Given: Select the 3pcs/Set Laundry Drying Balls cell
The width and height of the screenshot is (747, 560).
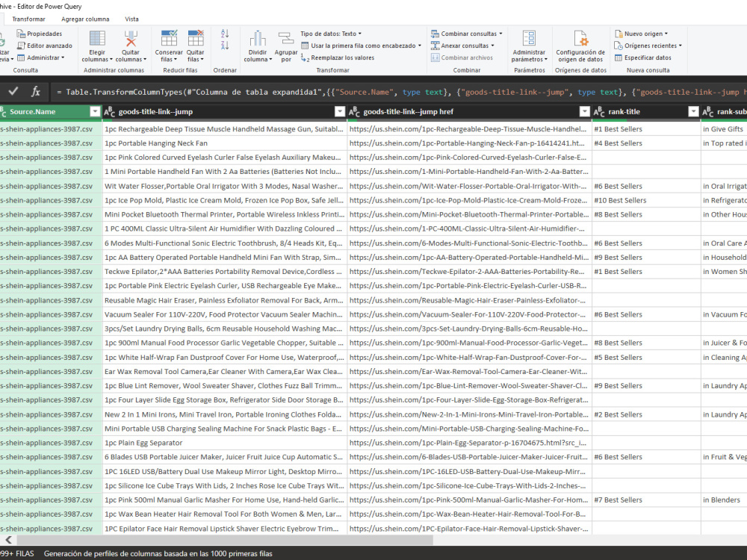Looking at the screenshot, I should click(x=225, y=329).
